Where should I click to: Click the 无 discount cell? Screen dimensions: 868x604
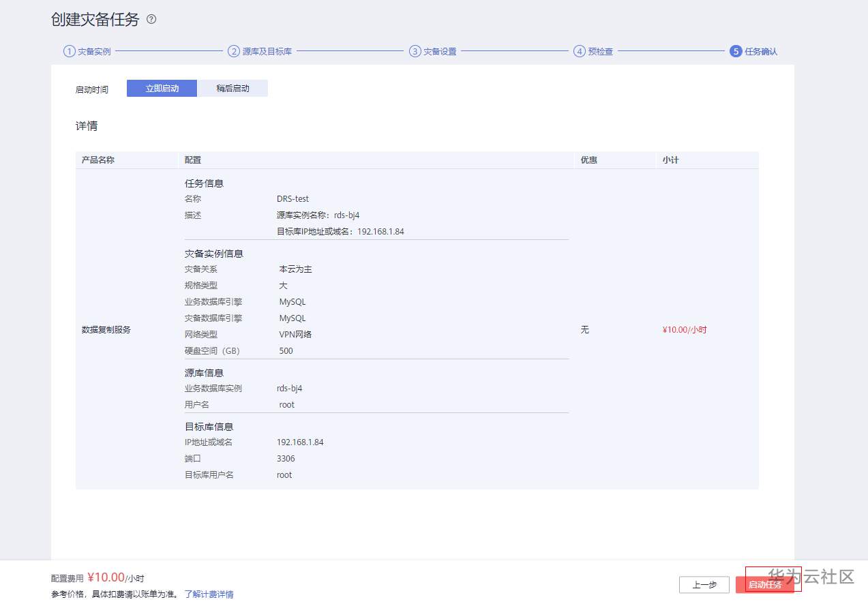[584, 330]
